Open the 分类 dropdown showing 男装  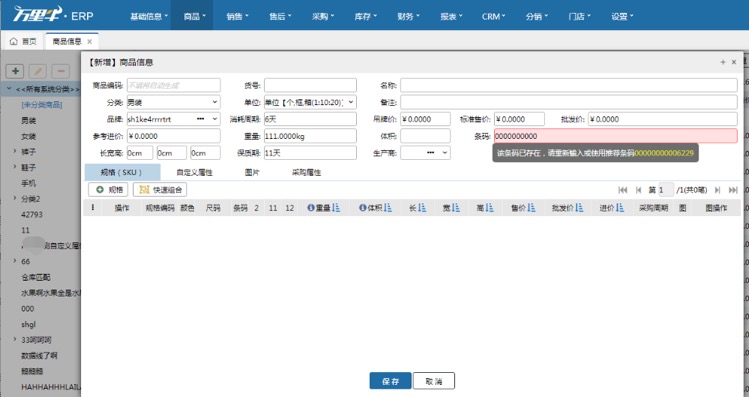(x=214, y=102)
